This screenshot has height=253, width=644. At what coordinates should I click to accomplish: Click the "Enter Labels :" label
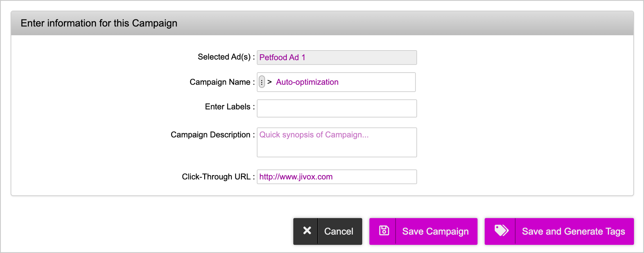pyautogui.click(x=230, y=107)
